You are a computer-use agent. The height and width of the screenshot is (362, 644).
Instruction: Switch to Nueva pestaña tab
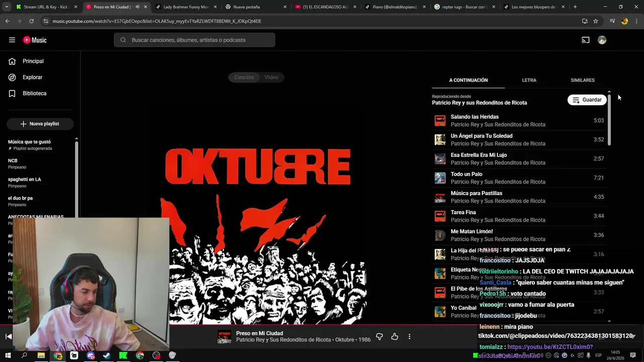255,7
